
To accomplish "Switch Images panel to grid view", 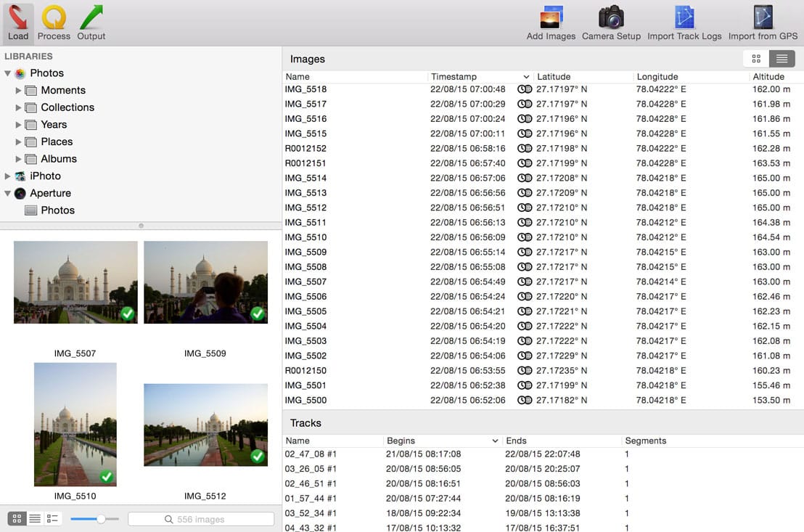I will [x=756, y=59].
